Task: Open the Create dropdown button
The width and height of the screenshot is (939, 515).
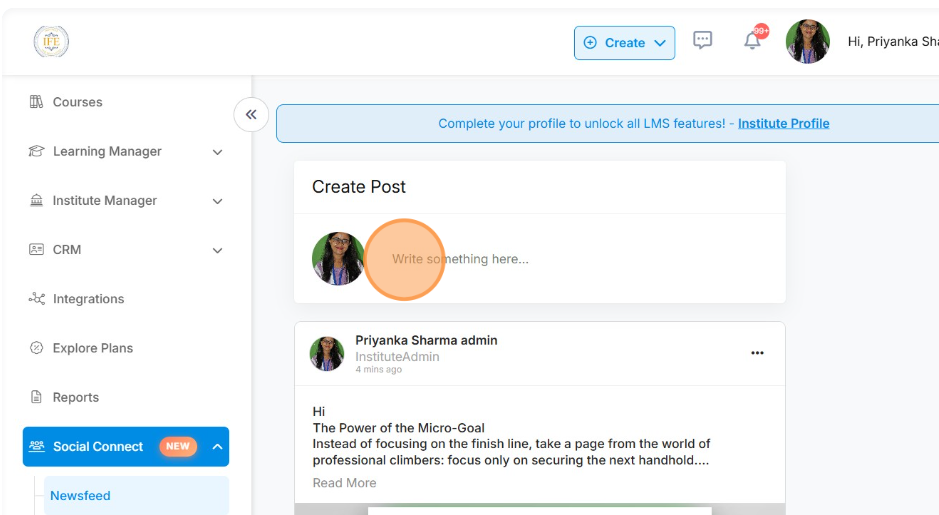Action: coord(624,43)
